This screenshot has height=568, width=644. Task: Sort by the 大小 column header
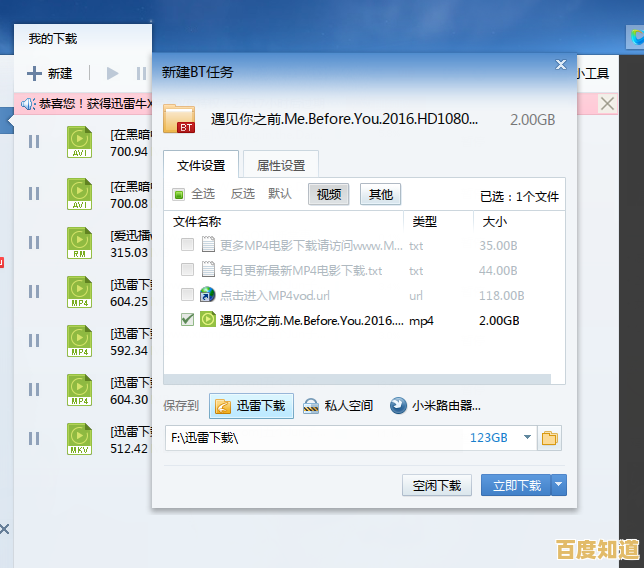pyautogui.click(x=494, y=222)
